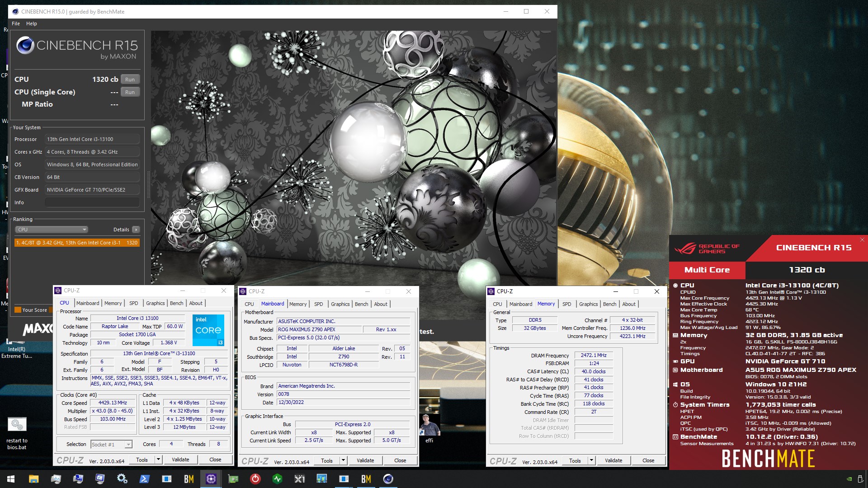The height and width of the screenshot is (488, 868).
Task: Open Bench tab in CPU-Z Mainboard window
Action: point(362,304)
